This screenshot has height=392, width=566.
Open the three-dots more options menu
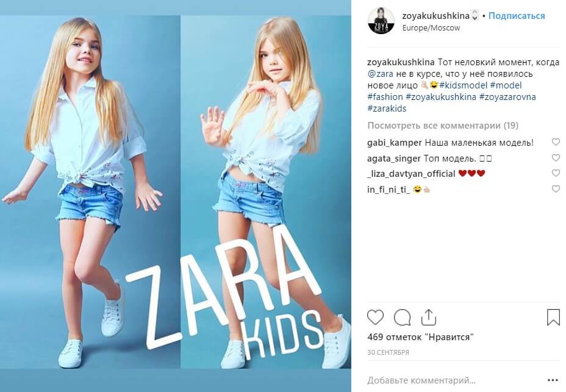pyautogui.click(x=553, y=380)
